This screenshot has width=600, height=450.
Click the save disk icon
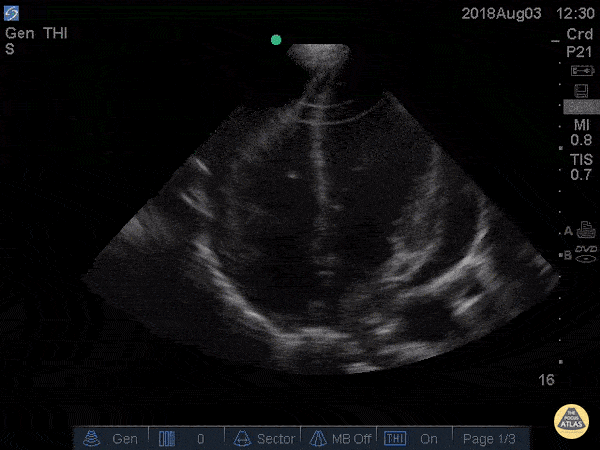[x=581, y=91]
